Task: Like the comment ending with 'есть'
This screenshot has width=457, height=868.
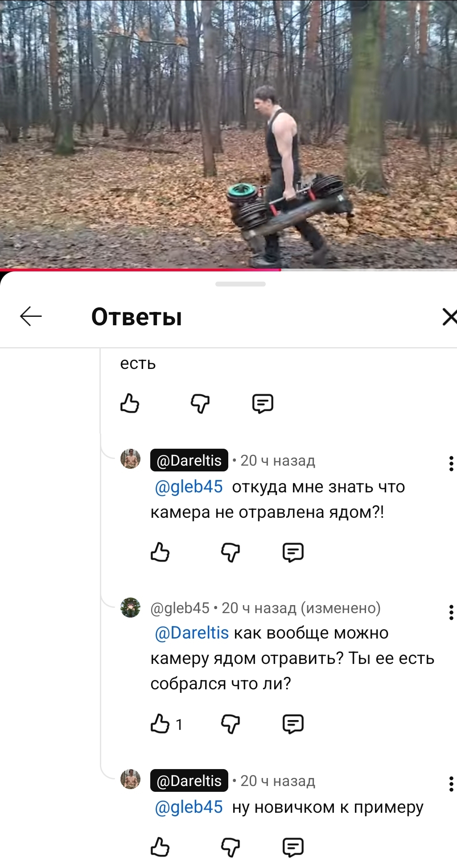Action: pyautogui.click(x=130, y=404)
